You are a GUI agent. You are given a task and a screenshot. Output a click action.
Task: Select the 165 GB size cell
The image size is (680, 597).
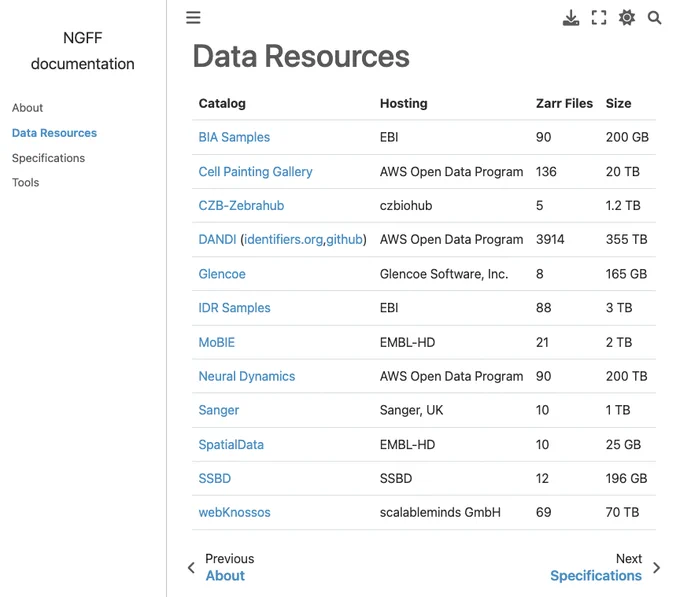click(626, 274)
